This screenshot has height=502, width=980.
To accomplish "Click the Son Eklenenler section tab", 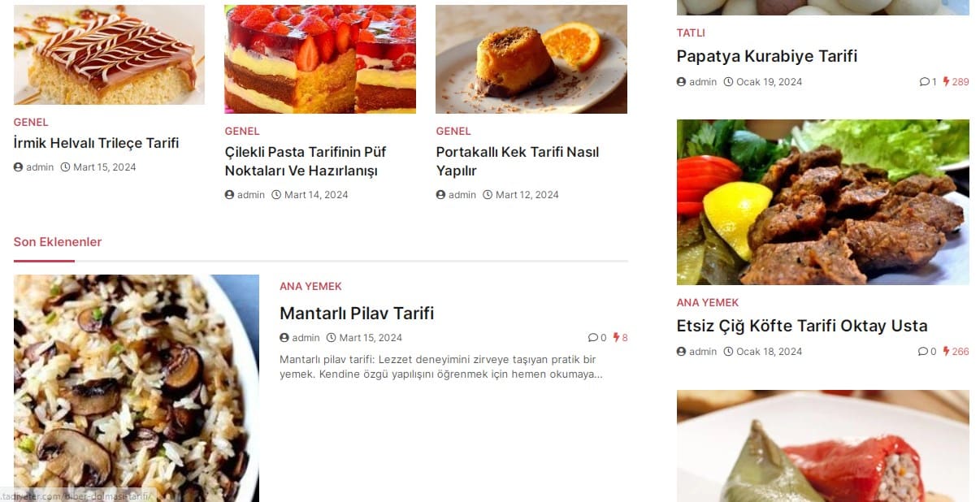I will tap(58, 242).
